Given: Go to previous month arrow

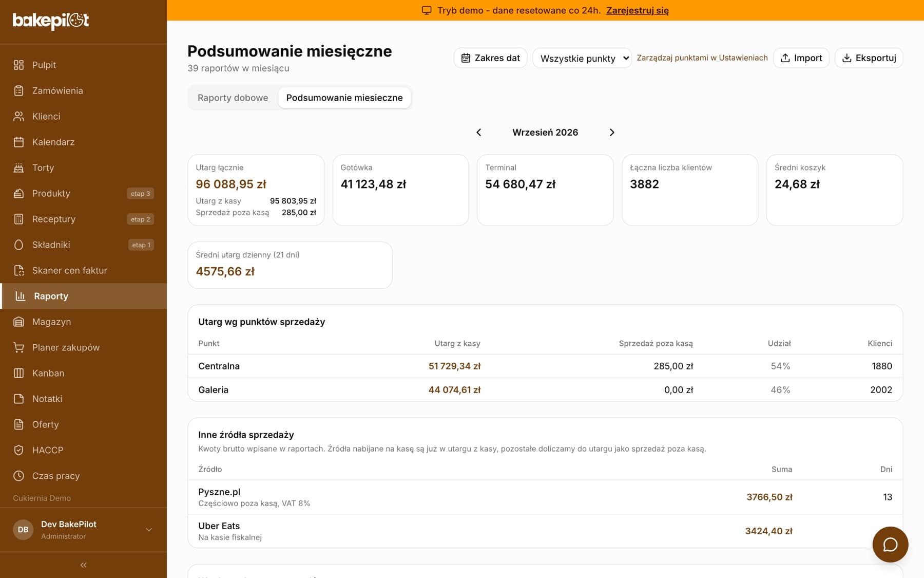Looking at the screenshot, I should point(478,133).
